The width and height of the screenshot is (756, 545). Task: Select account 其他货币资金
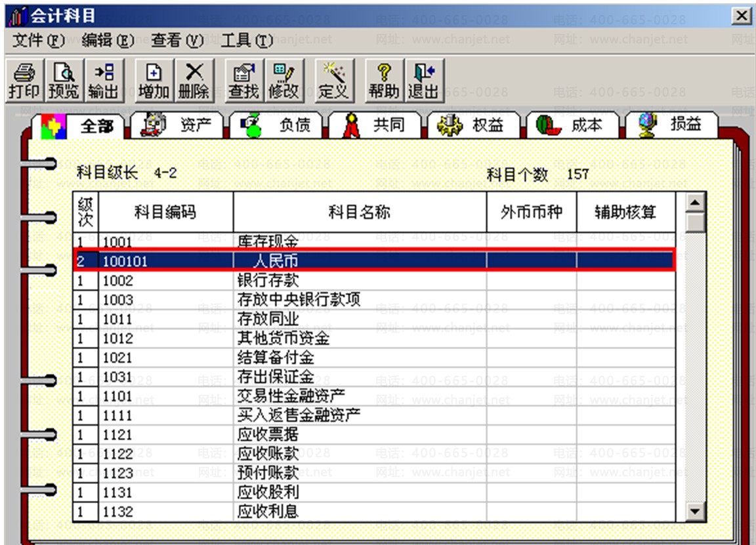tap(283, 338)
